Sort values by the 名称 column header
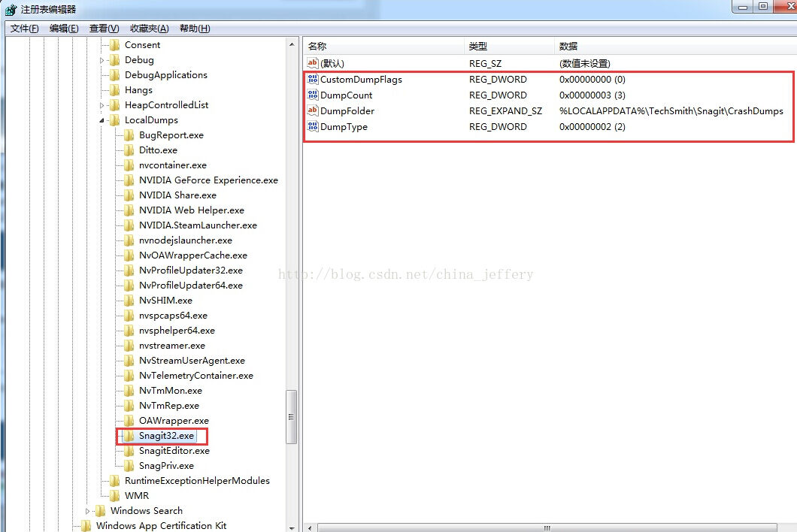This screenshot has width=797, height=532. pos(317,47)
